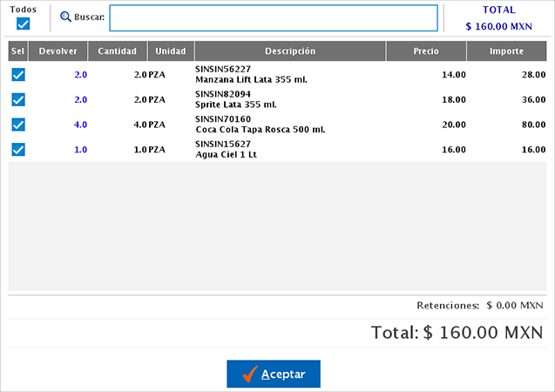This screenshot has height=392, width=555.
Task: Click the 16.00 price for Agua Ciel
Action: tap(454, 150)
